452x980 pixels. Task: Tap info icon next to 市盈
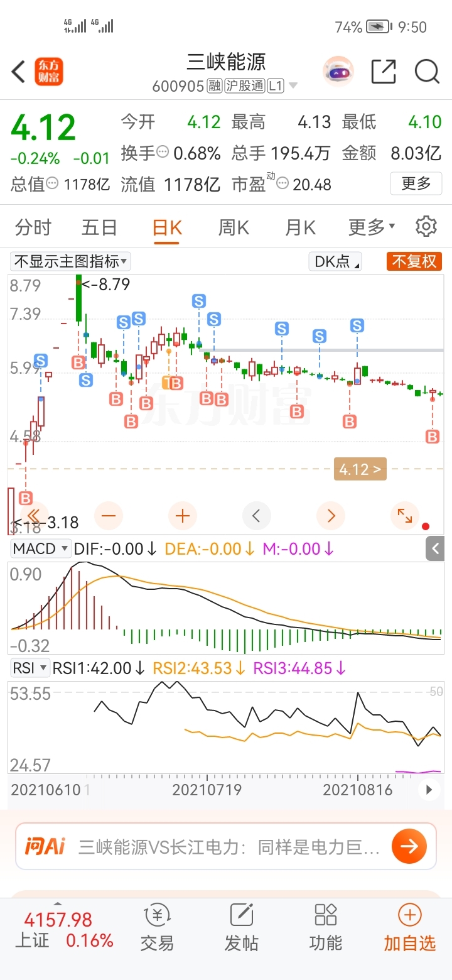click(283, 184)
